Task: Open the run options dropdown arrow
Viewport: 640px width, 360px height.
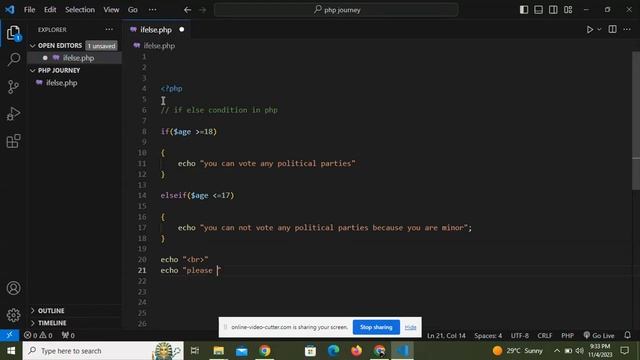Action: (x=599, y=29)
